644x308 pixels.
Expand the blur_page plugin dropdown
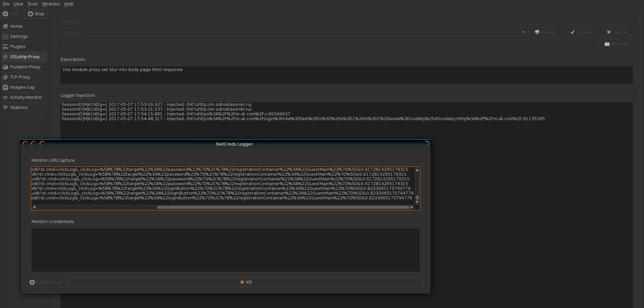523,32
